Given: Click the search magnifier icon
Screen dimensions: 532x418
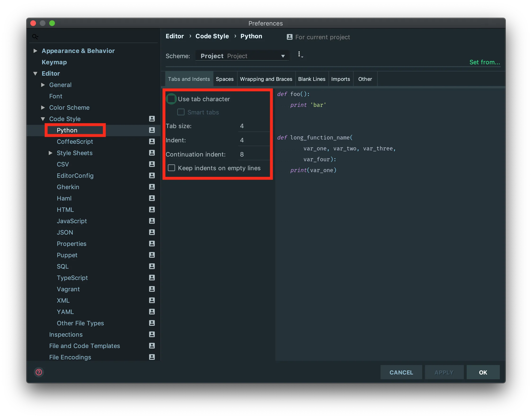Looking at the screenshot, I should (x=35, y=37).
